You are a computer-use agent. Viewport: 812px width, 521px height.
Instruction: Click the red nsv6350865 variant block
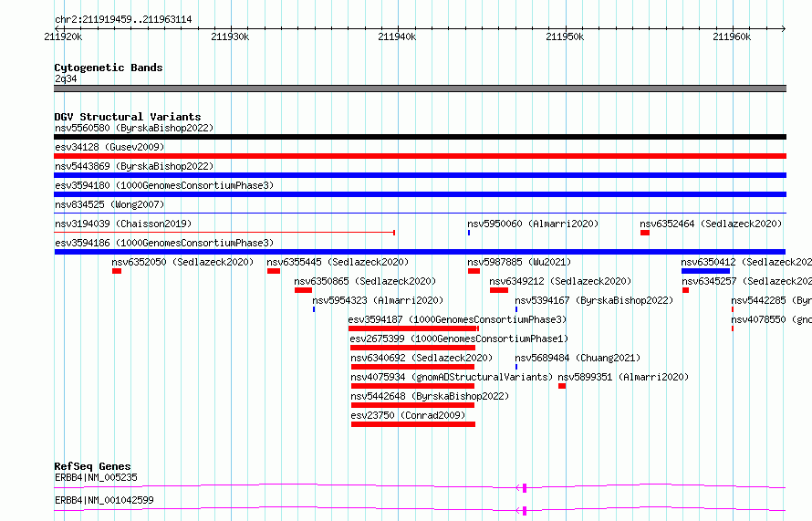(304, 290)
